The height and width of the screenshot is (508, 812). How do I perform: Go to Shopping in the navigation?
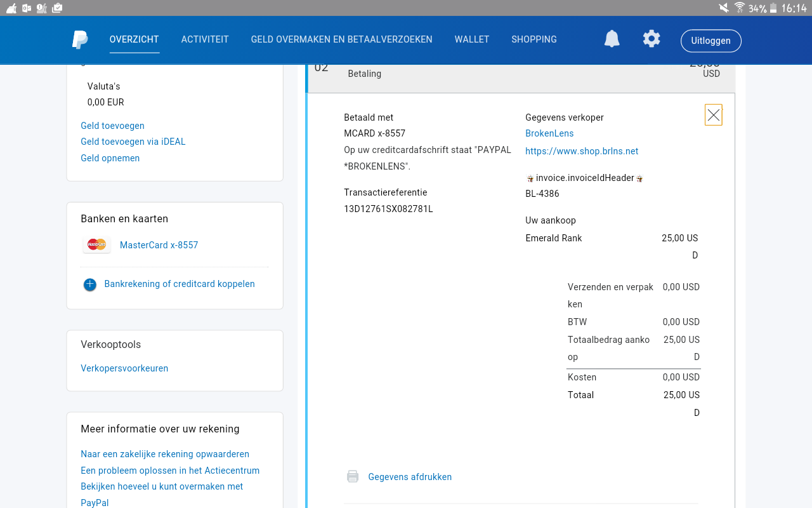(534, 39)
